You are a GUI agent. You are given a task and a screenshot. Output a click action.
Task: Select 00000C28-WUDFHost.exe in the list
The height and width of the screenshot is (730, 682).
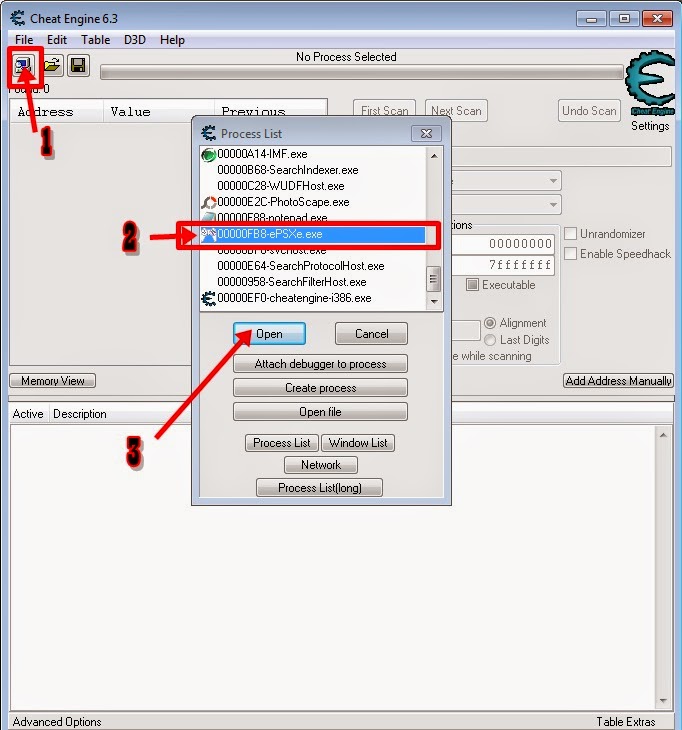[281, 186]
